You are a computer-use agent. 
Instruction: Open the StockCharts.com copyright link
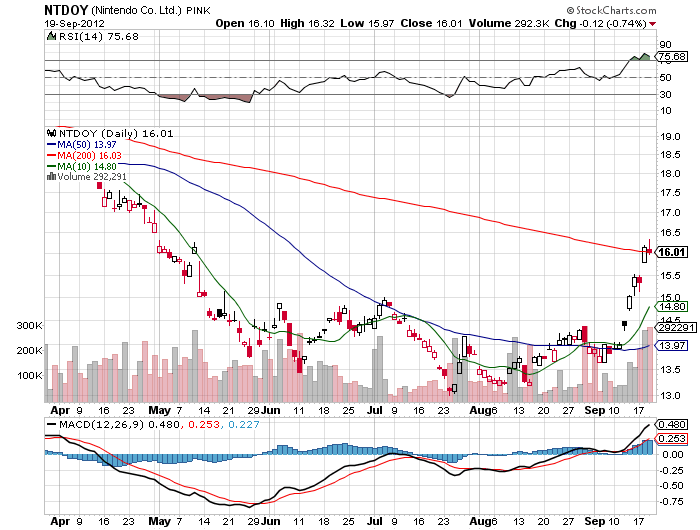[612, 10]
